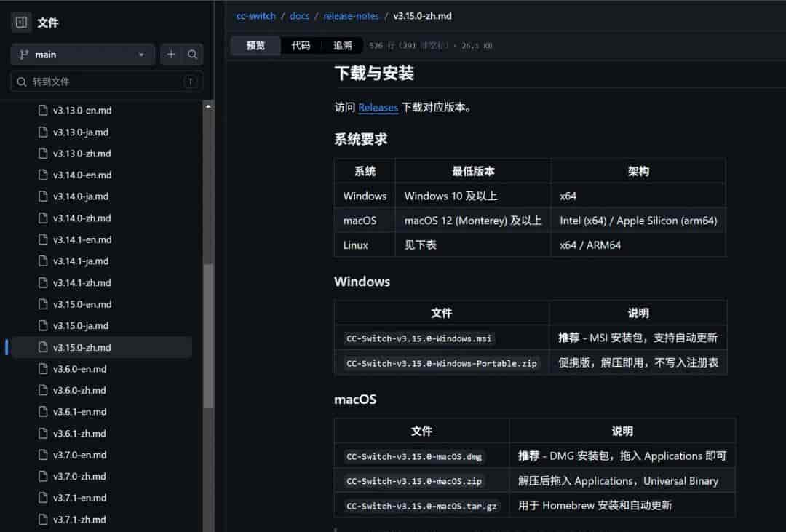The width and height of the screenshot is (786, 532).
Task: Click CC-Switch-v3.15.0-macOS.dmg file name
Action: tap(414, 457)
